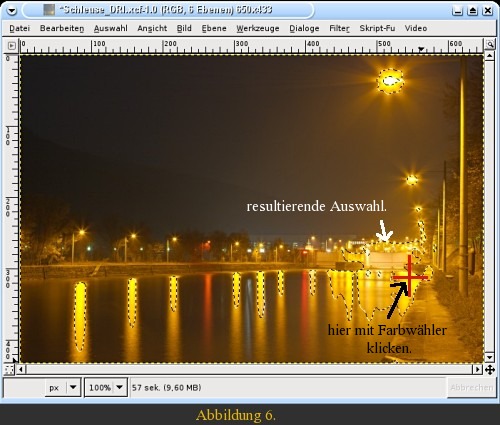
Task: Open the window menu in the title bar
Action: (12, 10)
